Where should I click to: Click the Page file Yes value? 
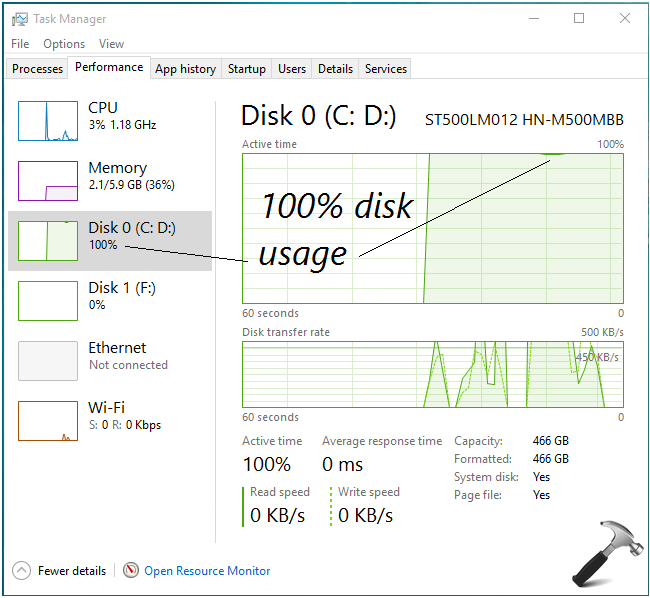click(541, 495)
